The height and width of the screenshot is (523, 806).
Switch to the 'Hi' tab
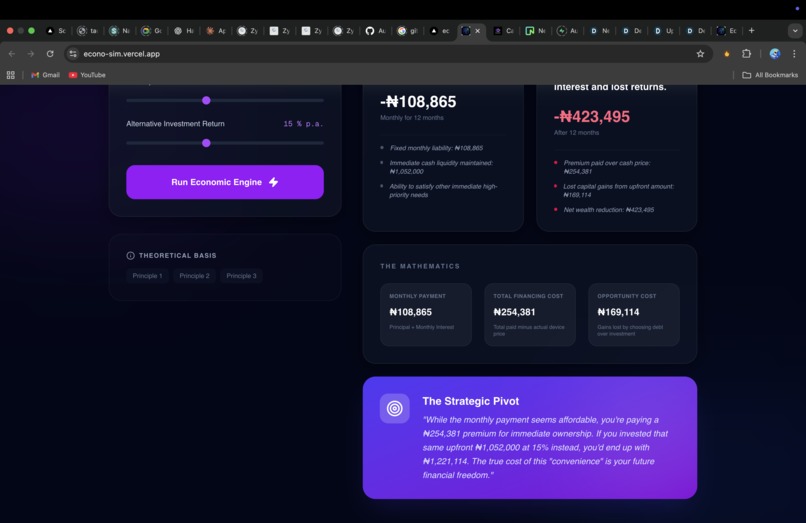(x=184, y=31)
